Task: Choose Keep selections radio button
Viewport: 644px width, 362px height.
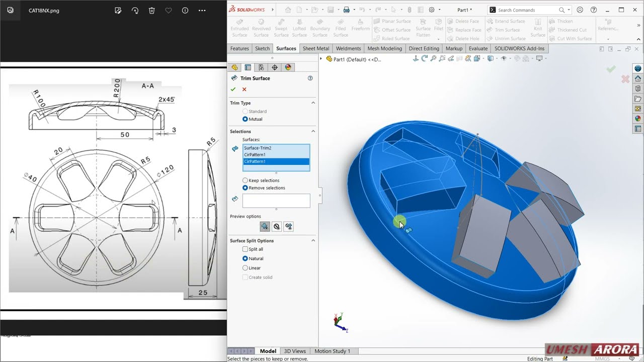Action: [245, 180]
